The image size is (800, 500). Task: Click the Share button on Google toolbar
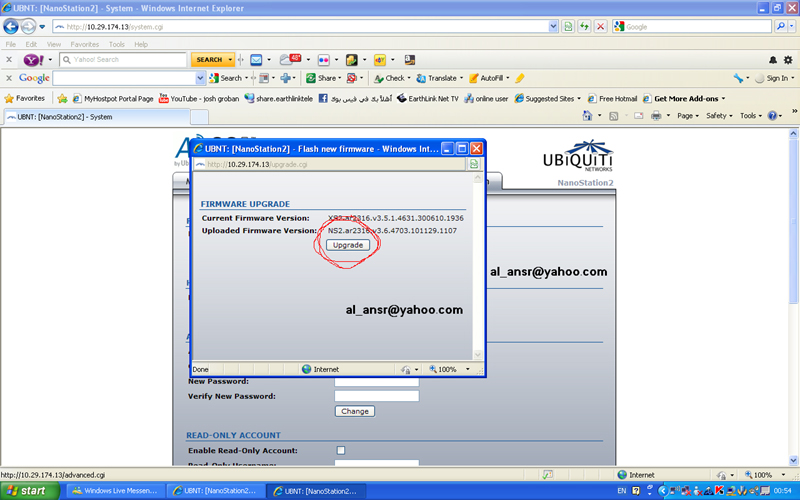pyautogui.click(x=323, y=78)
